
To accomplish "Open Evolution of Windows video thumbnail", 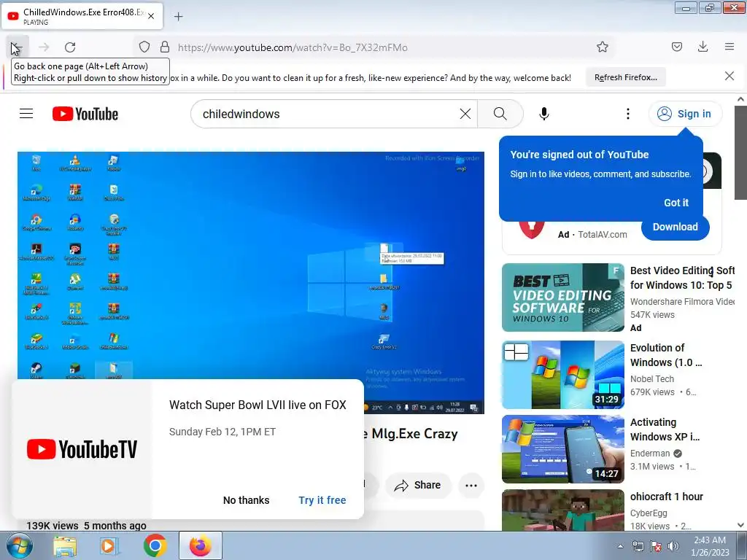I will [x=562, y=375].
